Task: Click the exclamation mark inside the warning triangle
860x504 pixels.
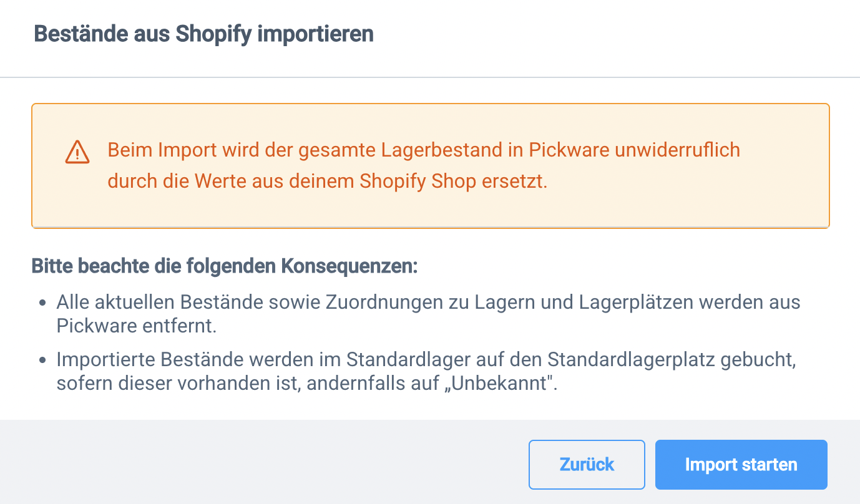Action: tap(77, 153)
